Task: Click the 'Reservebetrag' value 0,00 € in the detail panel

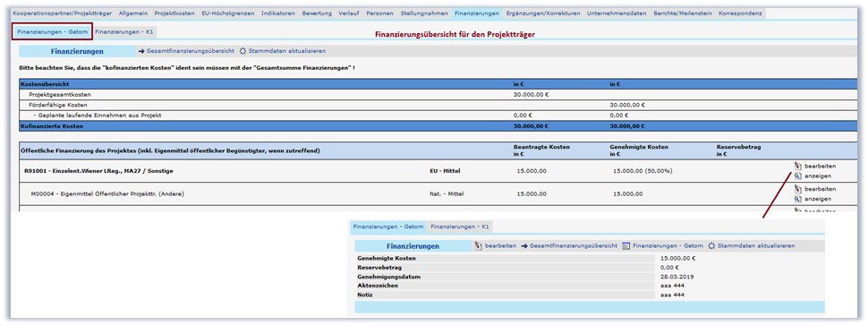Action: click(670, 267)
